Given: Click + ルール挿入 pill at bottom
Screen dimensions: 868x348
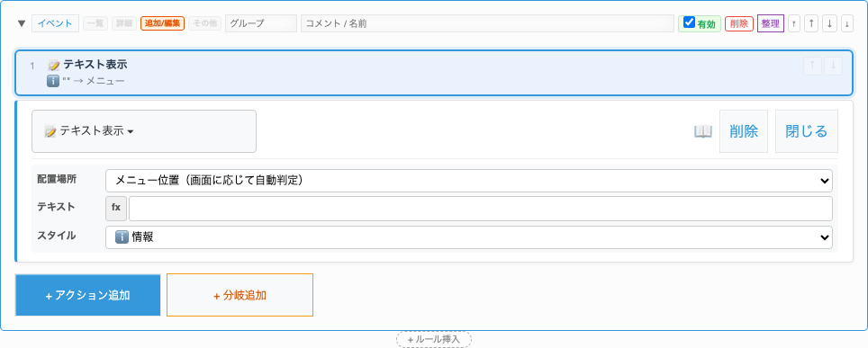Looking at the screenshot, I should (433, 339).
